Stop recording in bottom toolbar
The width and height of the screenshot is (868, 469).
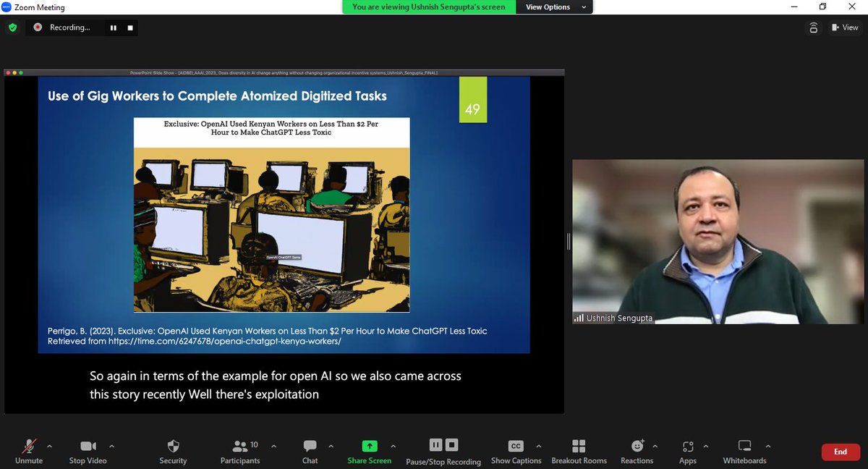[x=451, y=445]
